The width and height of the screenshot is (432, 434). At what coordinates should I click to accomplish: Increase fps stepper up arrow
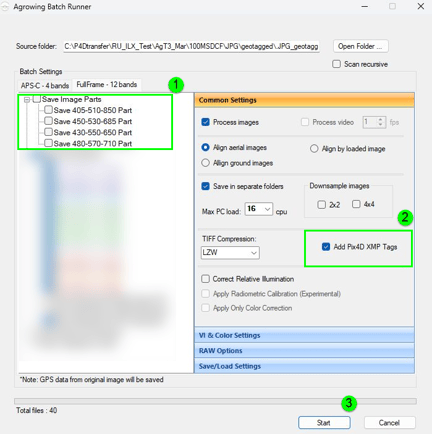pyautogui.click(x=380, y=119)
